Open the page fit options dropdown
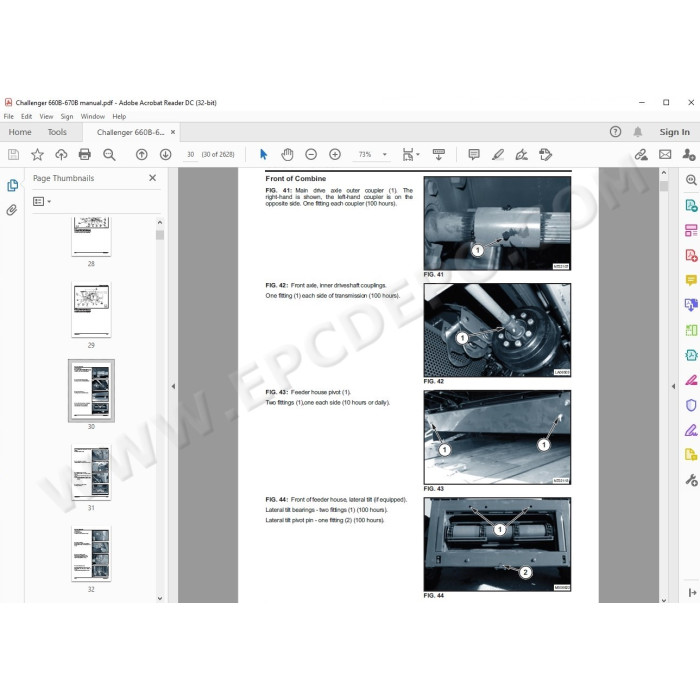The image size is (700, 700). 409,155
